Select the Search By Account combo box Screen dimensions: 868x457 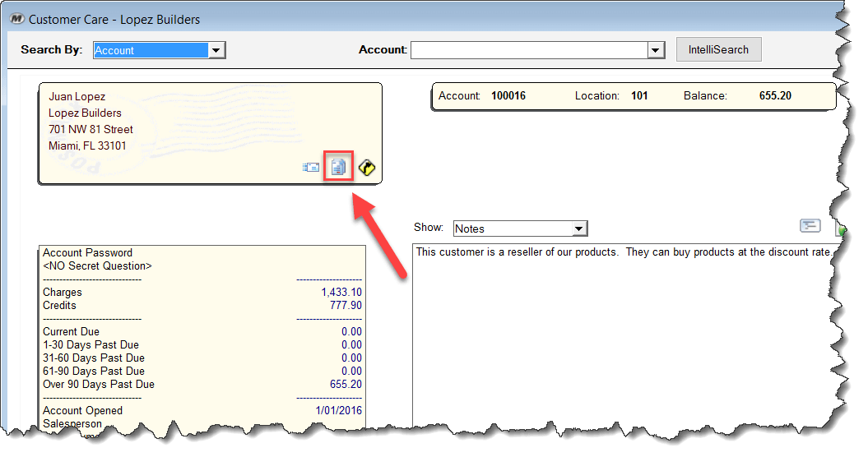pyautogui.click(x=159, y=50)
